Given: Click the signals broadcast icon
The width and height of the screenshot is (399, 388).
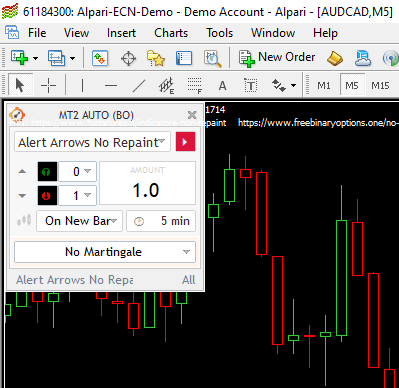Looking at the screenshot, I should [391, 59].
